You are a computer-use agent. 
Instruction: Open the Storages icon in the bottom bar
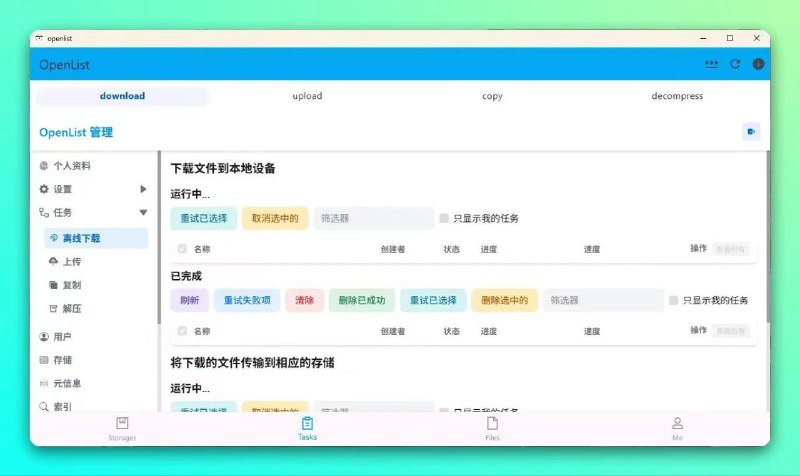[x=122, y=424]
